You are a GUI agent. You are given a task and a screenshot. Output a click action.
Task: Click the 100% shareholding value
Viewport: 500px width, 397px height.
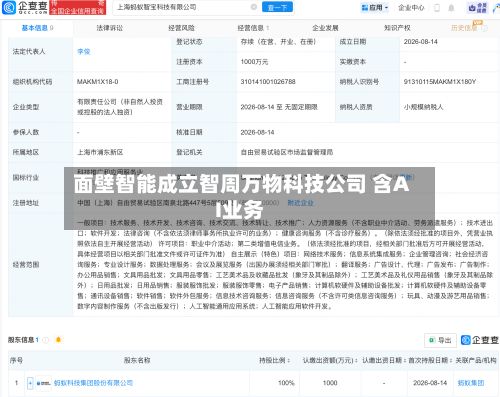tap(286, 383)
